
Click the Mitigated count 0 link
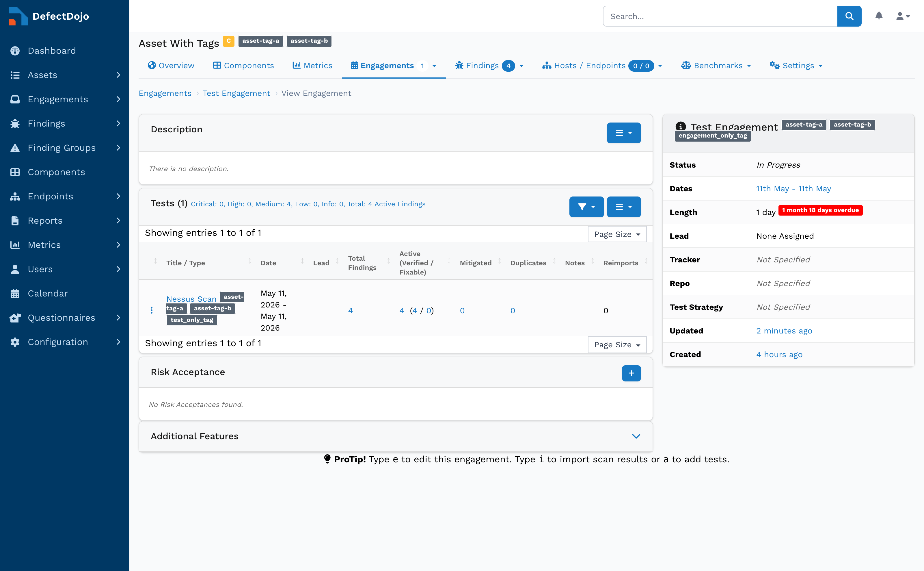point(462,310)
